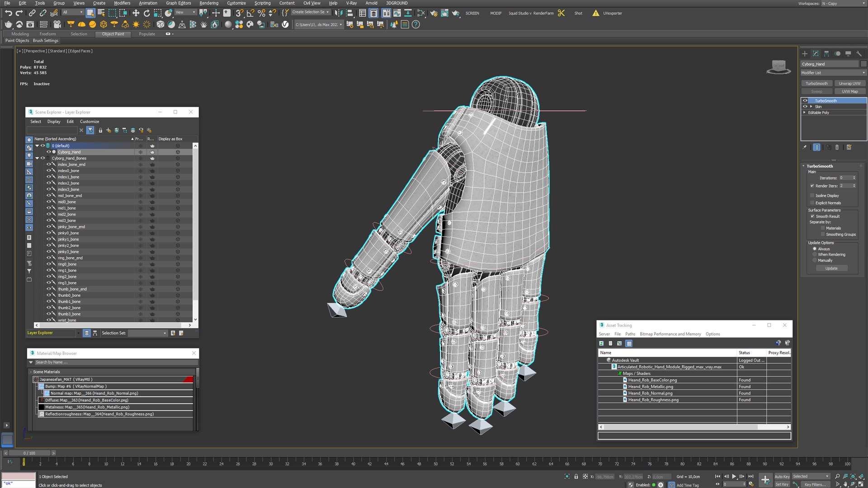Click the teapot Render Setup icon
The image size is (868, 488).
pyautogui.click(x=434, y=13)
